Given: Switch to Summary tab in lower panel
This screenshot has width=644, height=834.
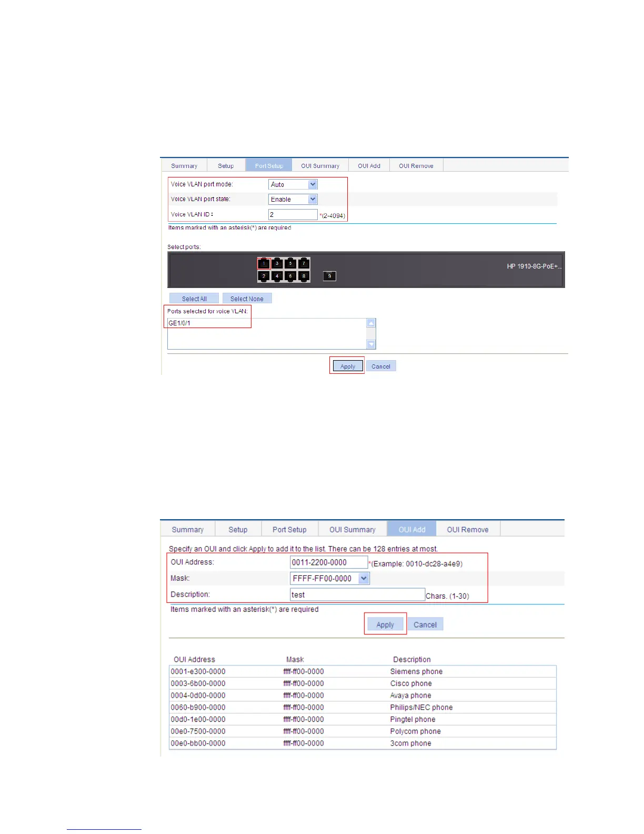Looking at the screenshot, I should click(x=187, y=529).
